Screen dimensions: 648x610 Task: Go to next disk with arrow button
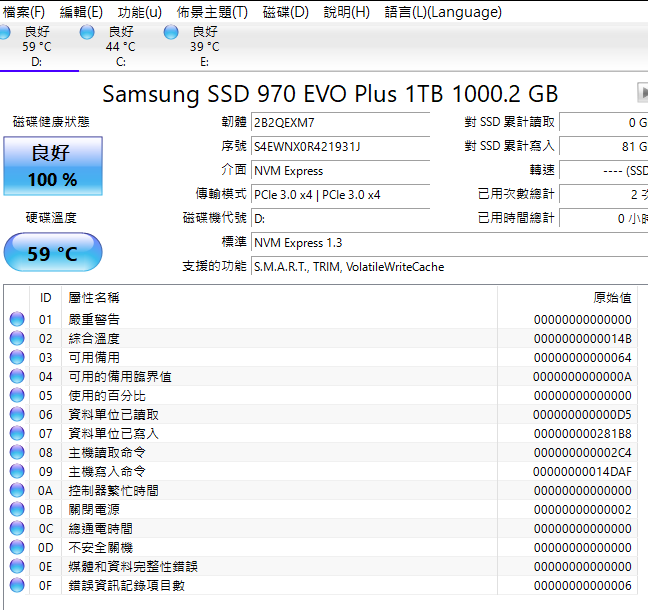pos(643,93)
